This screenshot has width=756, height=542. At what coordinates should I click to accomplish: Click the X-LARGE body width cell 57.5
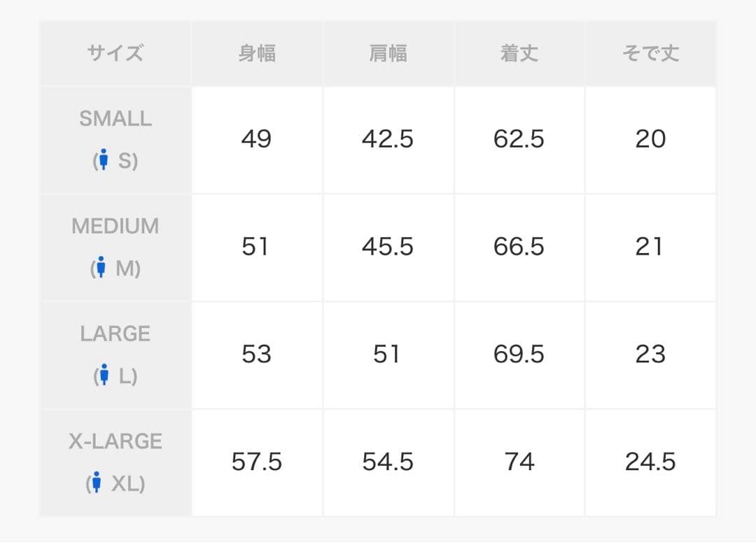(257, 462)
